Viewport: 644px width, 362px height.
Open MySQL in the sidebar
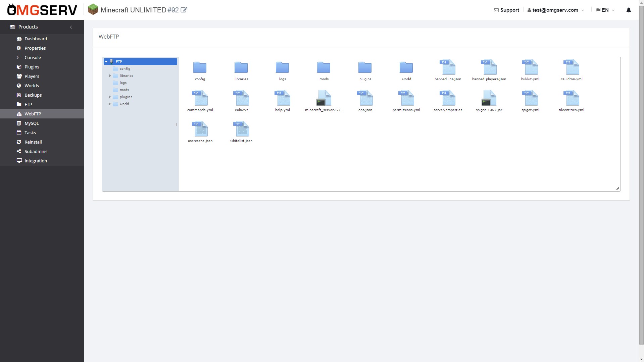pos(42,123)
